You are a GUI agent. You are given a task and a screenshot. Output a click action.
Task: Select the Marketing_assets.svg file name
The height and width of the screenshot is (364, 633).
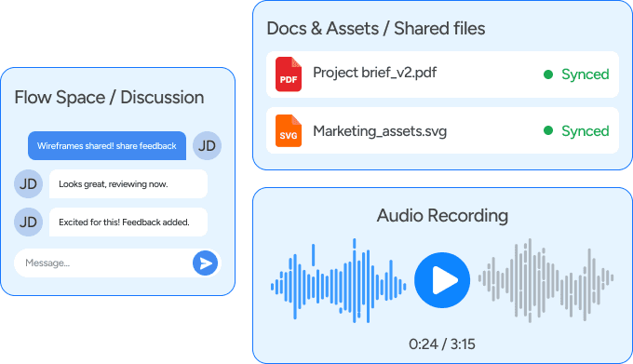pos(380,131)
